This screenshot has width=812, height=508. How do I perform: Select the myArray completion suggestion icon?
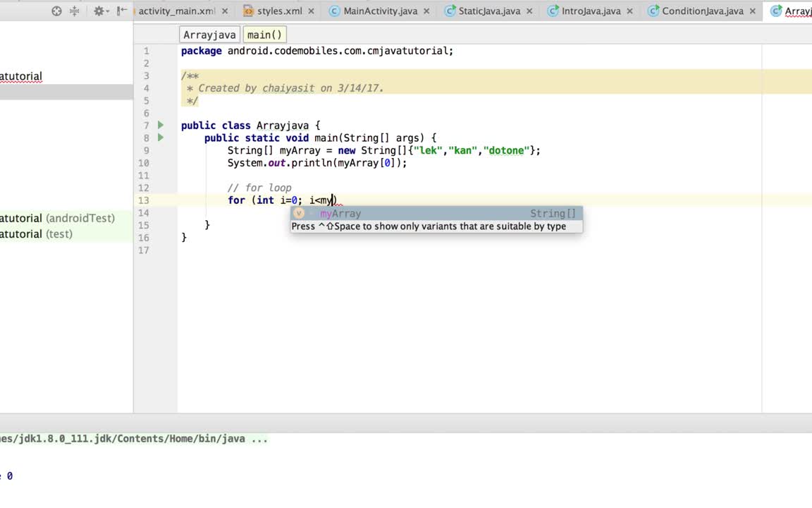[298, 213]
